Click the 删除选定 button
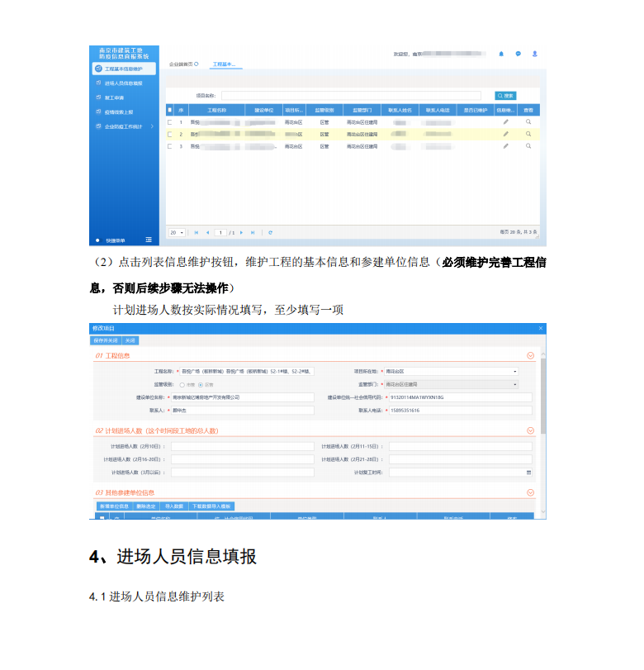Image resolution: width=644 pixels, height=670 pixels. tap(146, 506)
